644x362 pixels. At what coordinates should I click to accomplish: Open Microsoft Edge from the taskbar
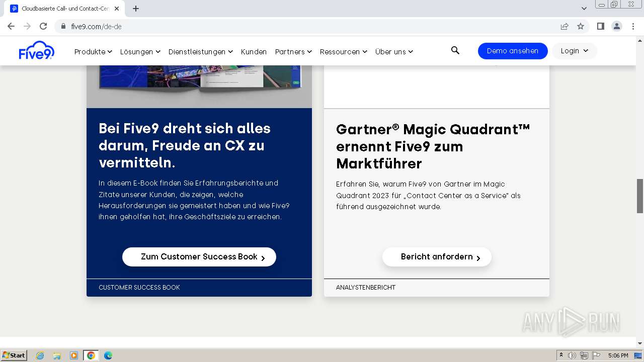click(108, 355)
